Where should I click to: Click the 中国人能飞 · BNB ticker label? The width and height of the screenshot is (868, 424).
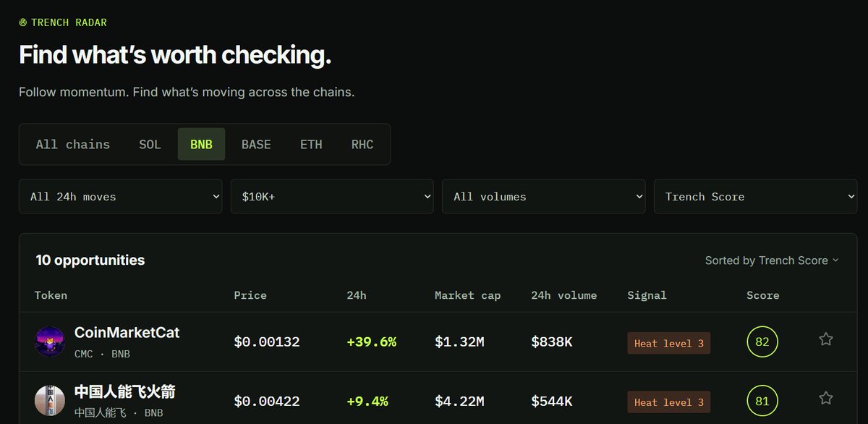point(119,413)
